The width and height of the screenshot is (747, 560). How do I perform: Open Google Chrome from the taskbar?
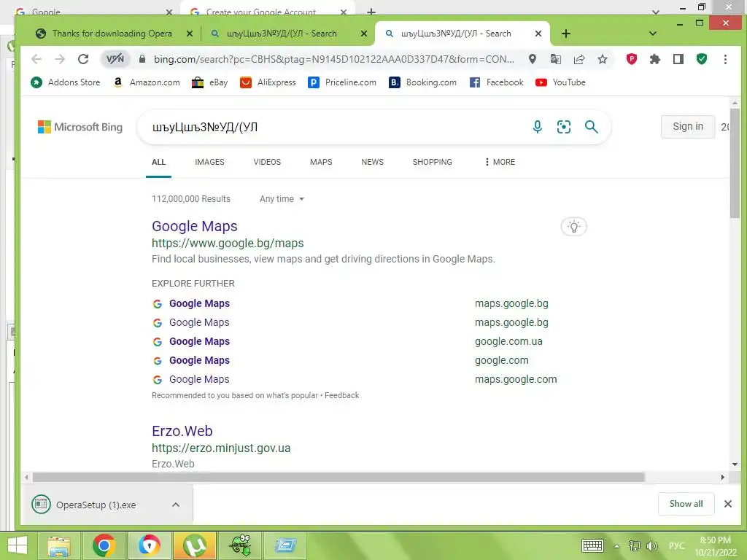coord(104,545)
